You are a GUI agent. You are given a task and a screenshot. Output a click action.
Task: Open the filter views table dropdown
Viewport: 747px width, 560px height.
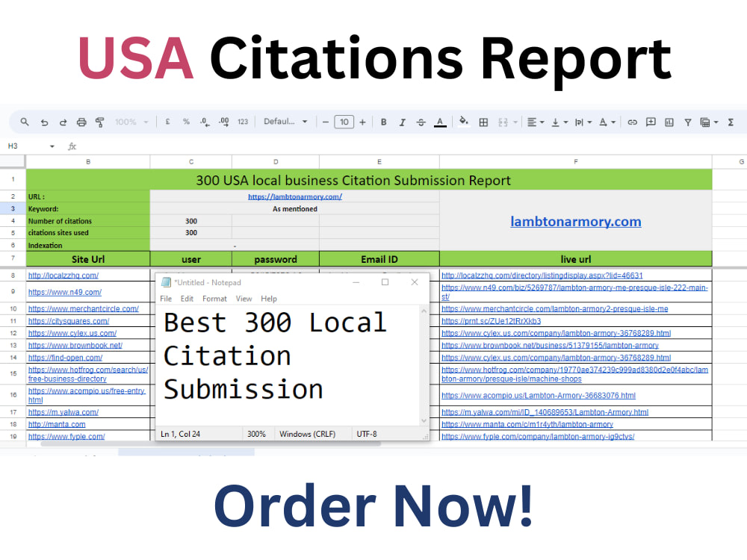[709, 122]
